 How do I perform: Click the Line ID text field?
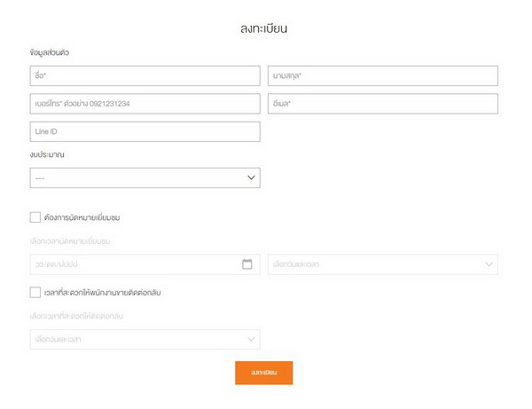click(x=145, y=131)
